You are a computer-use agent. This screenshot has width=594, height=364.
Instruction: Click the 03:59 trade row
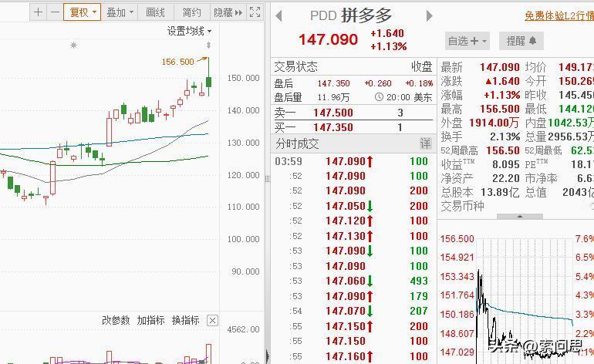coord(353,161)
